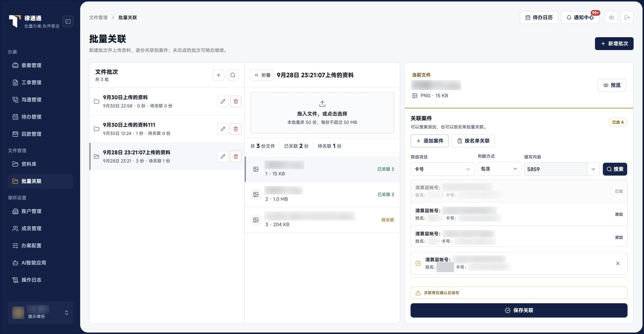Click the 新增批次 button
The height and width of the screenshot is (334, 644).
[x=614, y=44]
